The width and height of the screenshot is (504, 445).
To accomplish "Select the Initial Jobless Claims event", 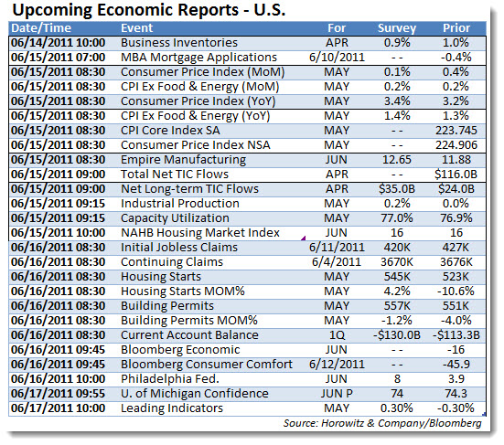I will point(179,248).
